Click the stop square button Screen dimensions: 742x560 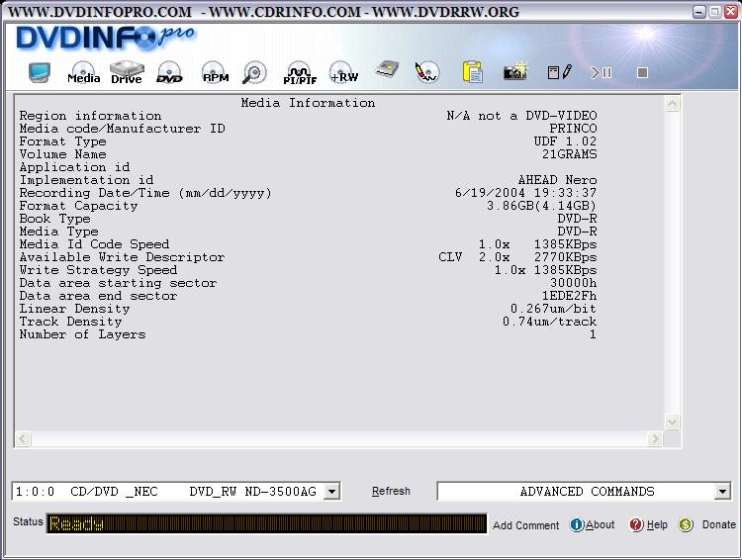[x=642, y=72]
